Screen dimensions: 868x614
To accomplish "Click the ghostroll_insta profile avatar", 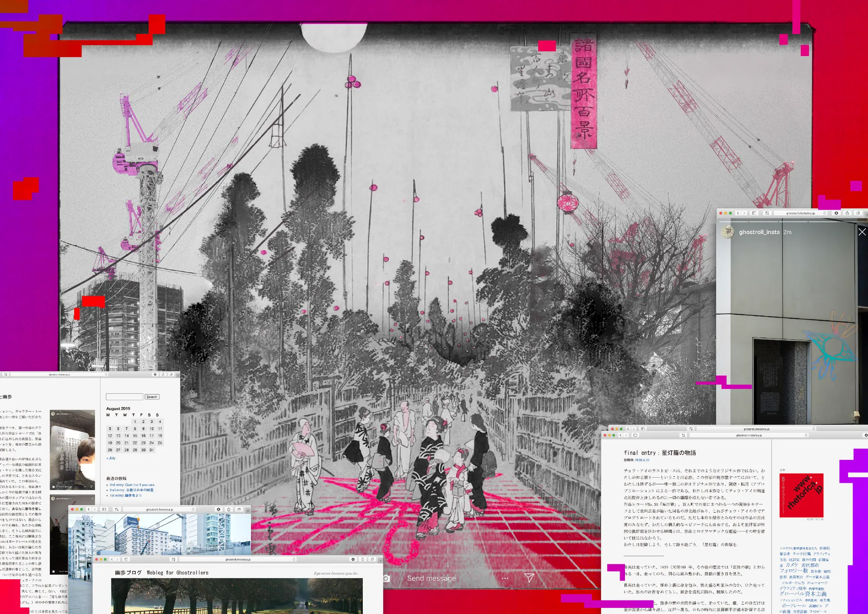I will point(728,232).
